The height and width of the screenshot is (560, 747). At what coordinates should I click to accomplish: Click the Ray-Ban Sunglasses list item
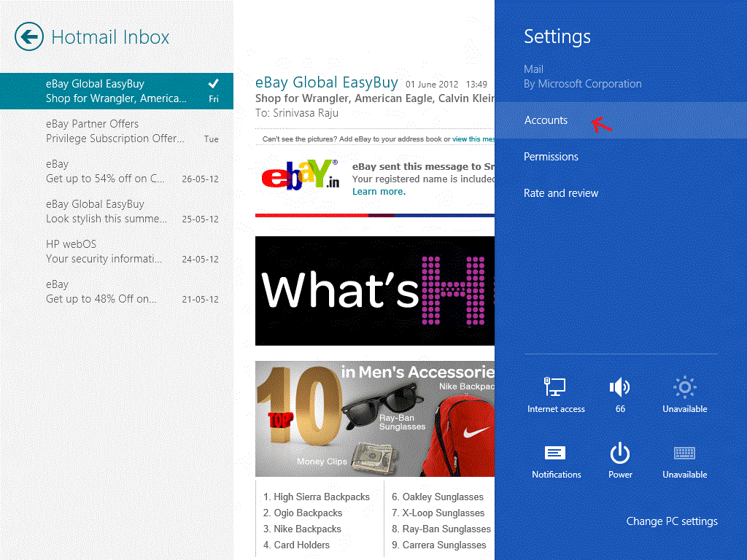coord(441,529)
